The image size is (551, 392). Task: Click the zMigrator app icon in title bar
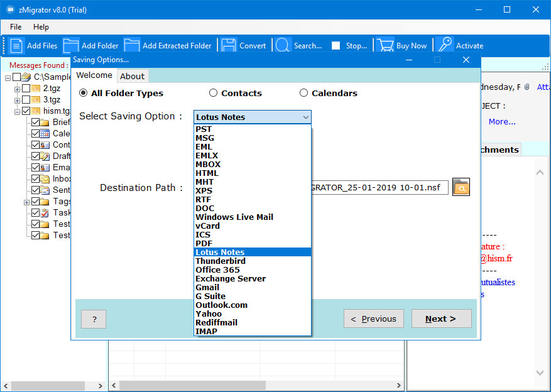[11, 9]
